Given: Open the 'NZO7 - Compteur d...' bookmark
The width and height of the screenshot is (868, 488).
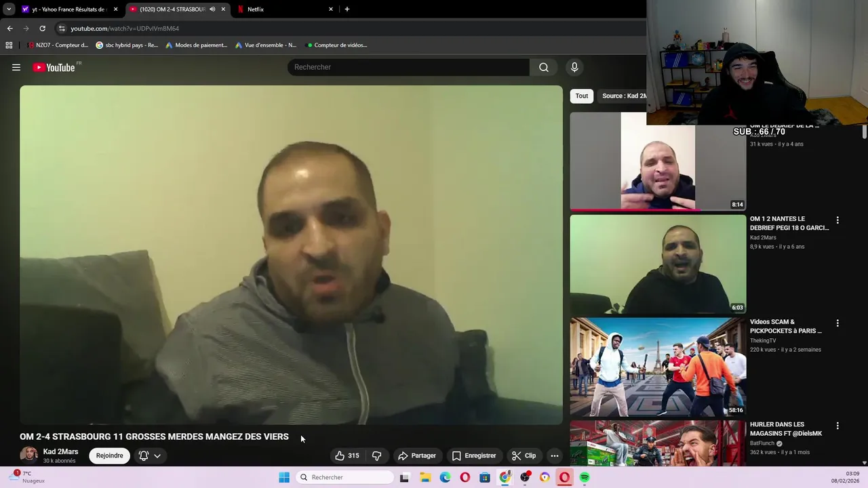Looking at the screenshot, I should [x=58, y=45].
